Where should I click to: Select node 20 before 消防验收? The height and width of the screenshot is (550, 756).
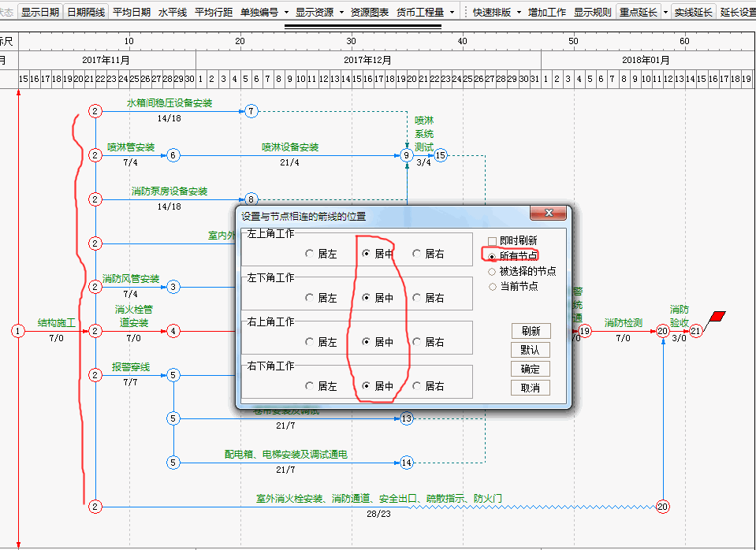663,331
